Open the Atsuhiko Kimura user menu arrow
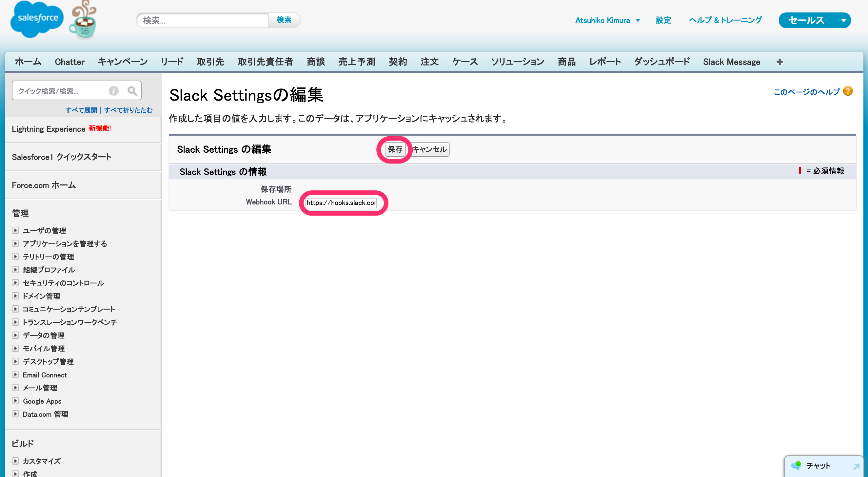 point(638,21)
